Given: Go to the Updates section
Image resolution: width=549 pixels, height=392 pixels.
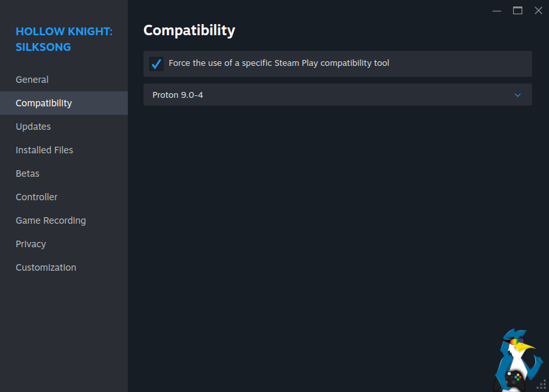Looking at the screenshot, I should 33,127.
